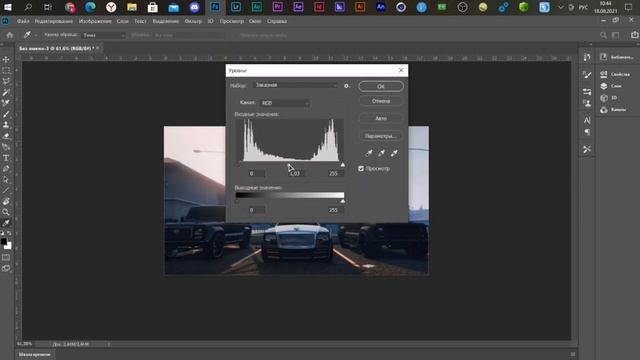This screenshot has width=640, height=360.
Task: Open the Изображение menu
Action: pos(95,21)
